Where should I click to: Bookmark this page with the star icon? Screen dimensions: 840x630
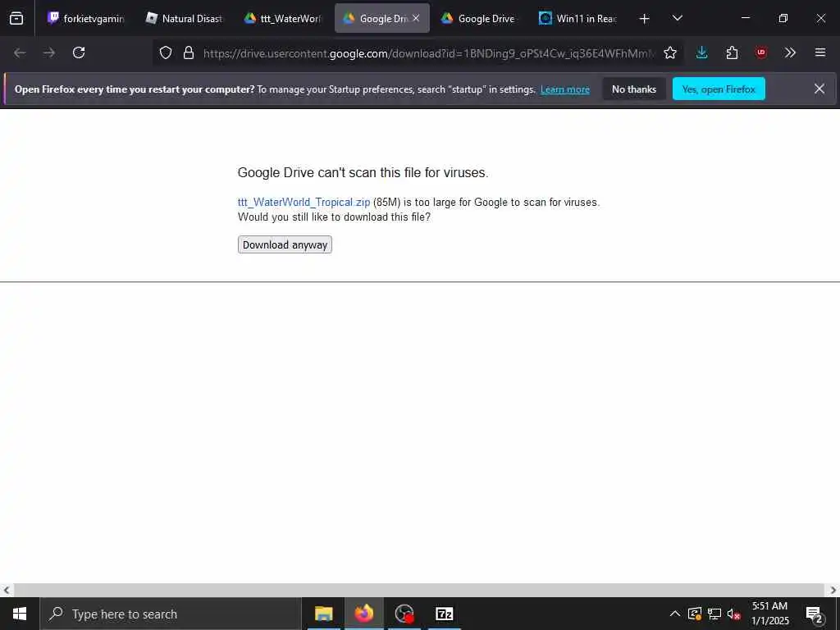[670, 52]
